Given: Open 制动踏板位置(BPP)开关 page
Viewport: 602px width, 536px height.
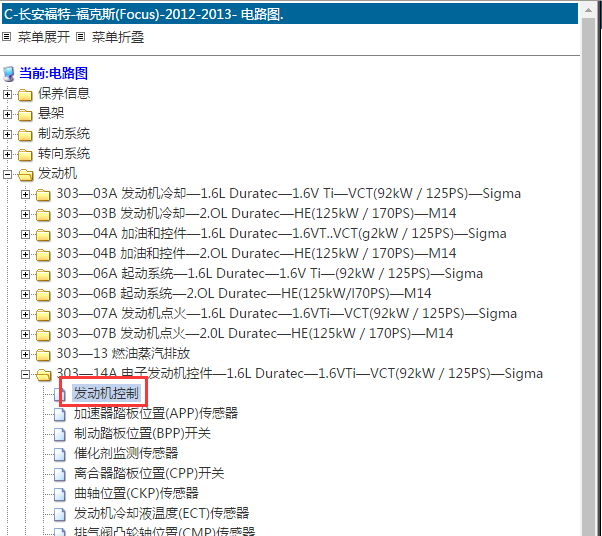Looking at the screenshot, I should 142,433.
